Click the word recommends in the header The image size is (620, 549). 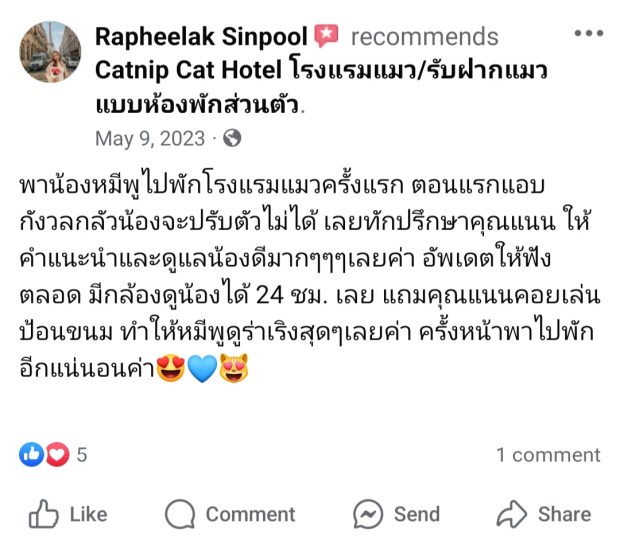coord(424,37)
